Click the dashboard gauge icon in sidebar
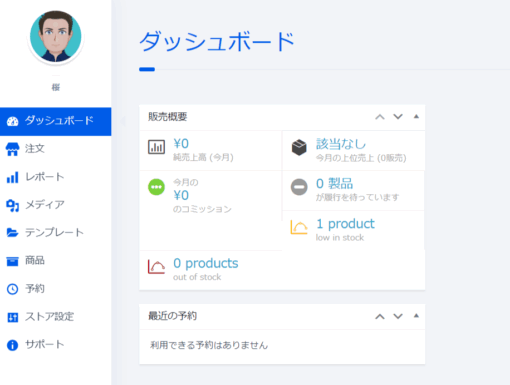 click(13, 121)
